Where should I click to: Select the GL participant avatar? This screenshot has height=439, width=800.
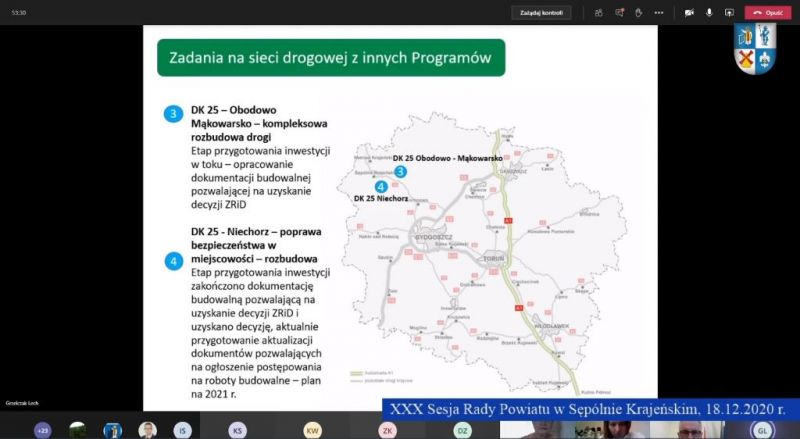pos(762,430)
